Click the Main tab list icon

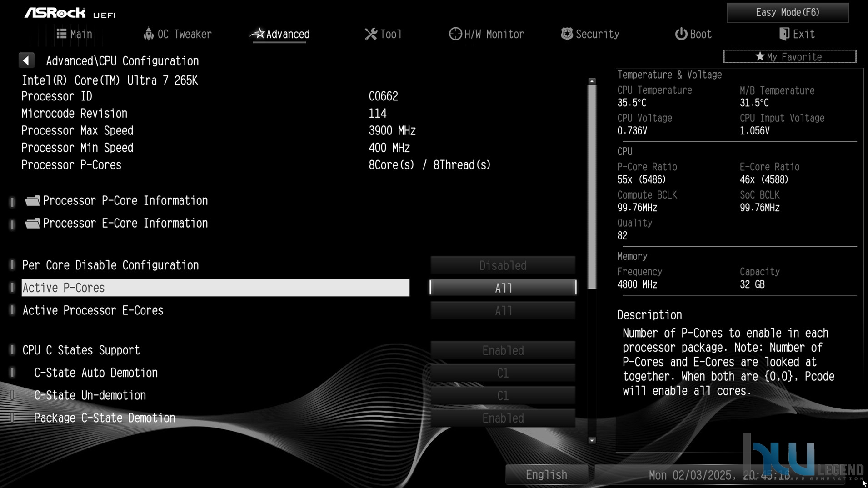coord(61,34)
